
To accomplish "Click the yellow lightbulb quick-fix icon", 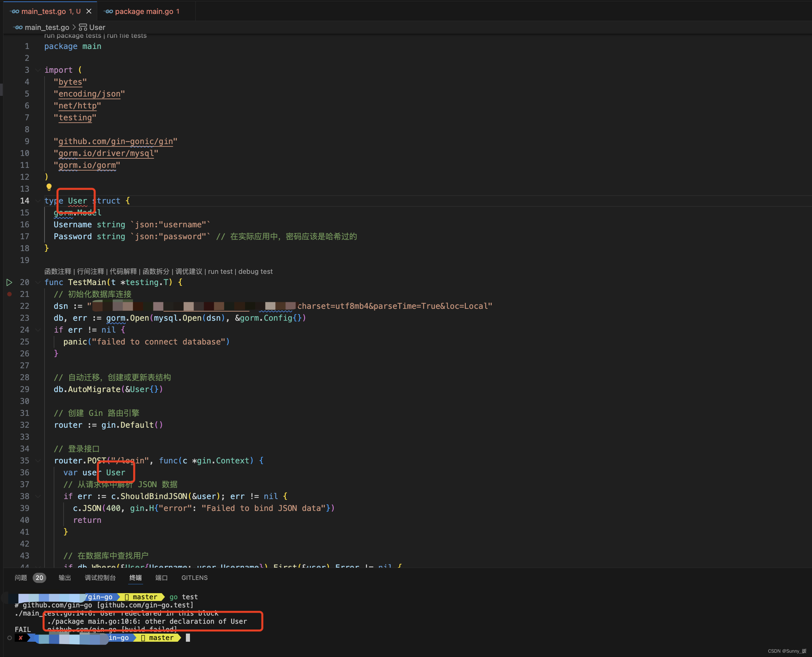I will [x=49, y=187].
